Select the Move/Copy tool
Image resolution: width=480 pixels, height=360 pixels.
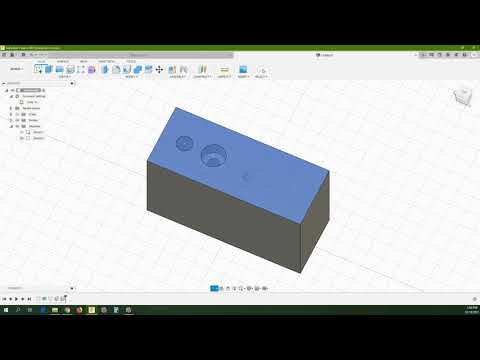click(x=159, y=69)
